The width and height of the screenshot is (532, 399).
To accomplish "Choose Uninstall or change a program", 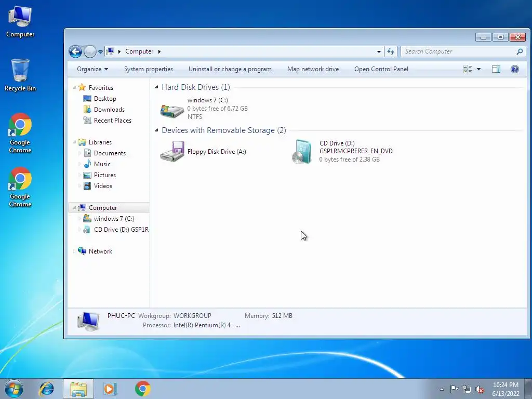I will [x=230, y=69].
